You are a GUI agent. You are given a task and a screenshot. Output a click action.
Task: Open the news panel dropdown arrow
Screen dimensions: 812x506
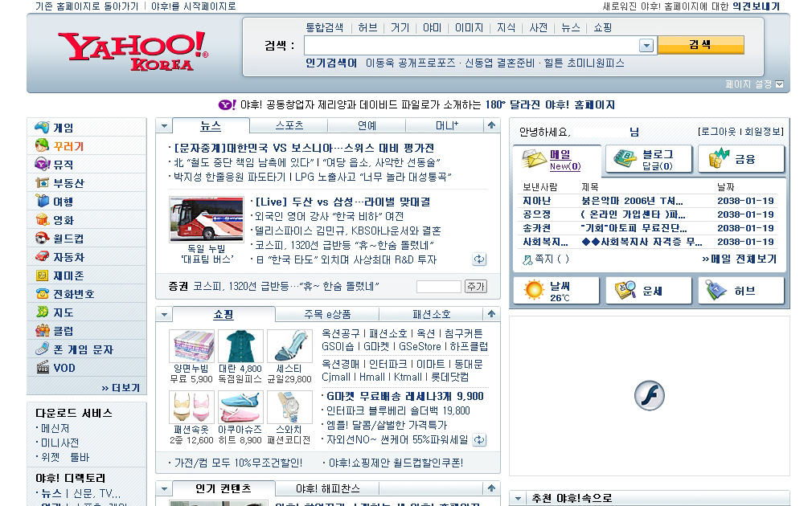[x=164, y=126]
